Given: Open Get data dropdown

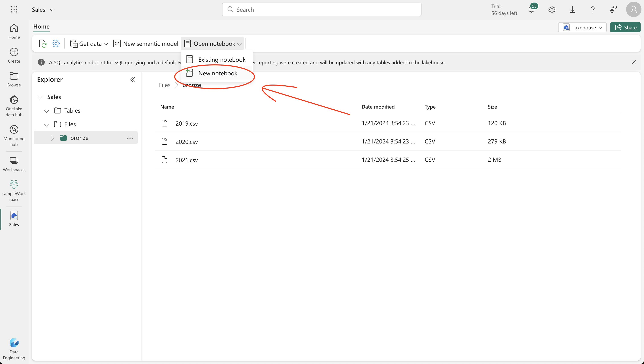Looking at the screenshot, I should click(89, 44).
